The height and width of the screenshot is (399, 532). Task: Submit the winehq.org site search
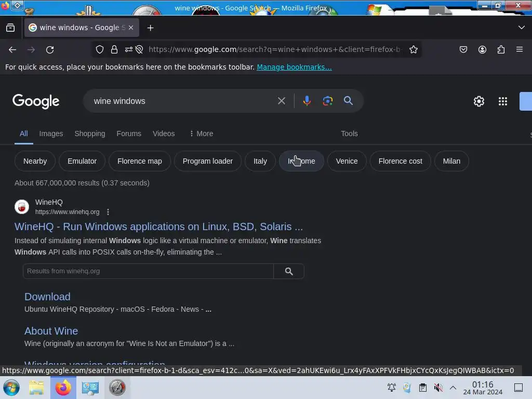tap(289, 271)
